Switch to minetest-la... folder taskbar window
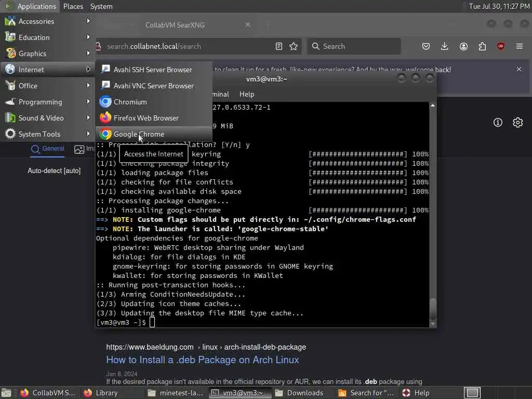 click(176, 393)
